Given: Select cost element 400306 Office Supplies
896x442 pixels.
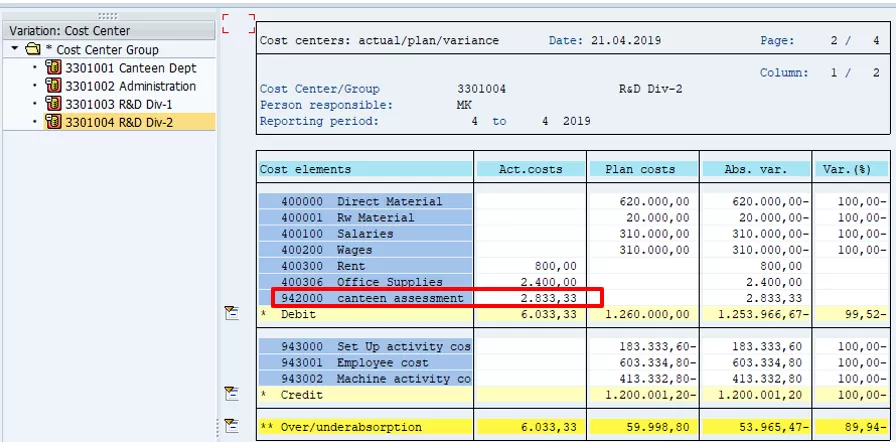Looking at the screenshot, I should click(365, 282).
